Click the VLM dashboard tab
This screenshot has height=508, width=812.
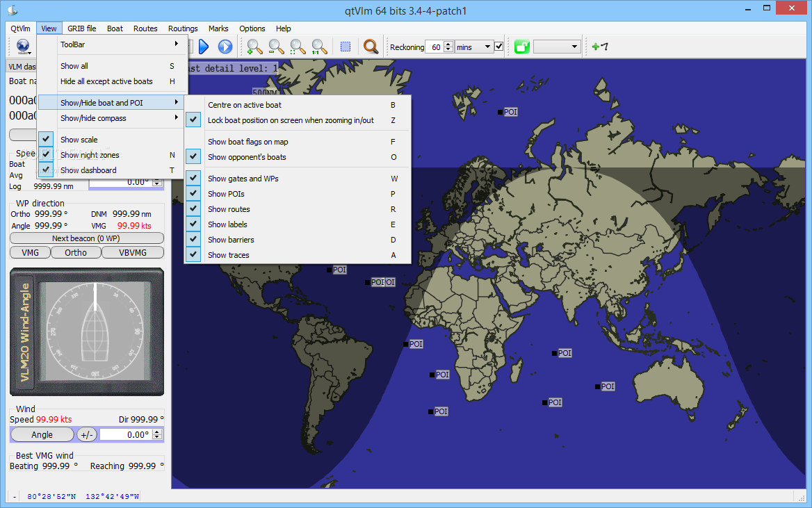(x=22, y=66)
